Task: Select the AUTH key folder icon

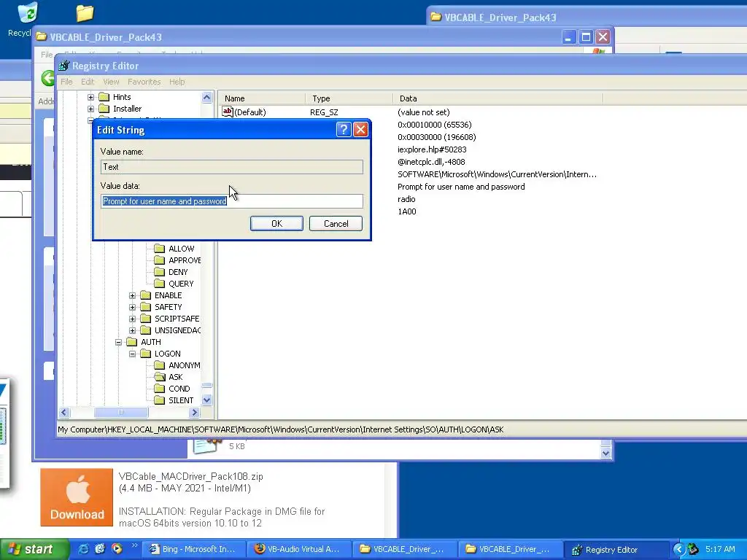Action: [132, 342]
